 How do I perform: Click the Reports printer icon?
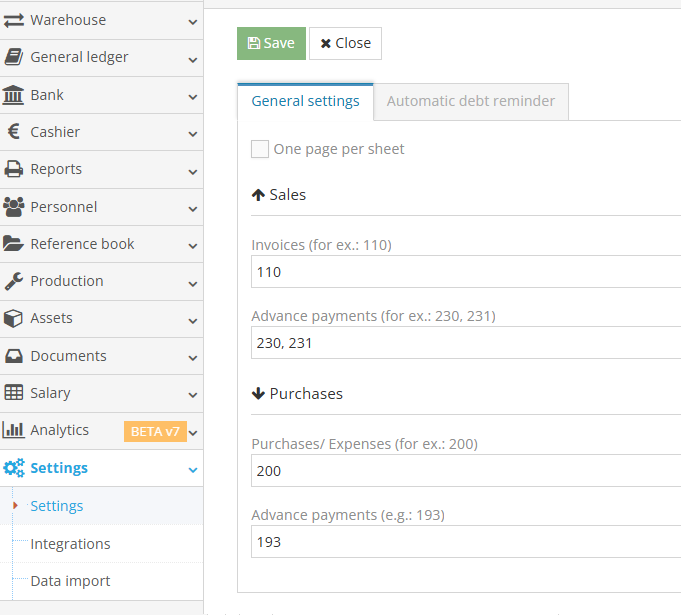point(14,169)
